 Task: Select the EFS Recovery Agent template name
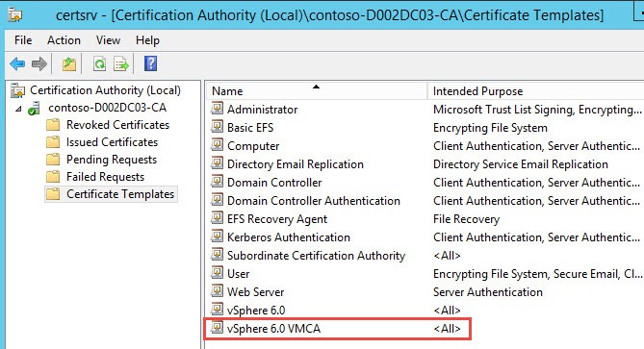tap(277, 219)
